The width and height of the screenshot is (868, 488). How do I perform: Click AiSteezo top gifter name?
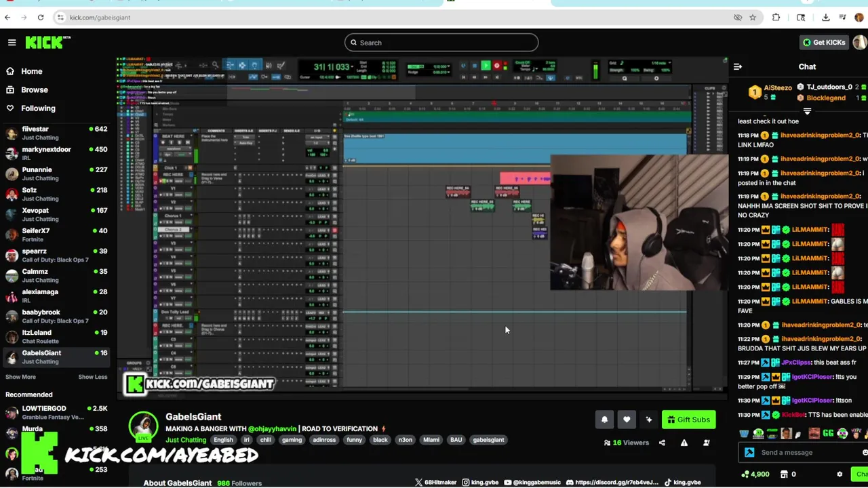point(778,87)
